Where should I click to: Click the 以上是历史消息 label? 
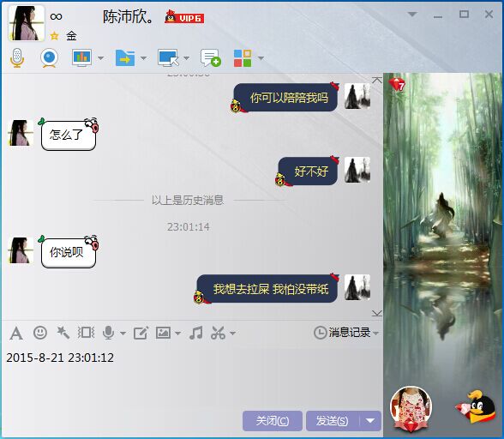[x=188, y=200]
